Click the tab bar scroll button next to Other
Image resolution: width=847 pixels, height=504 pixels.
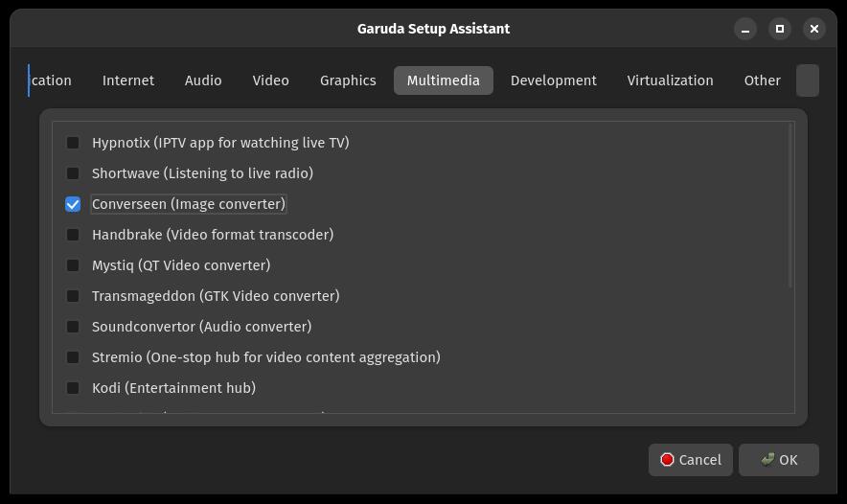pyautogui.click(x=808, y=80)
